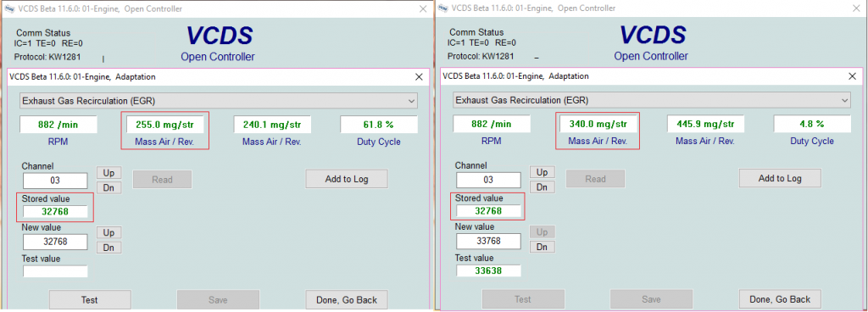Click Done, Go Back in right window

point(780,299)
